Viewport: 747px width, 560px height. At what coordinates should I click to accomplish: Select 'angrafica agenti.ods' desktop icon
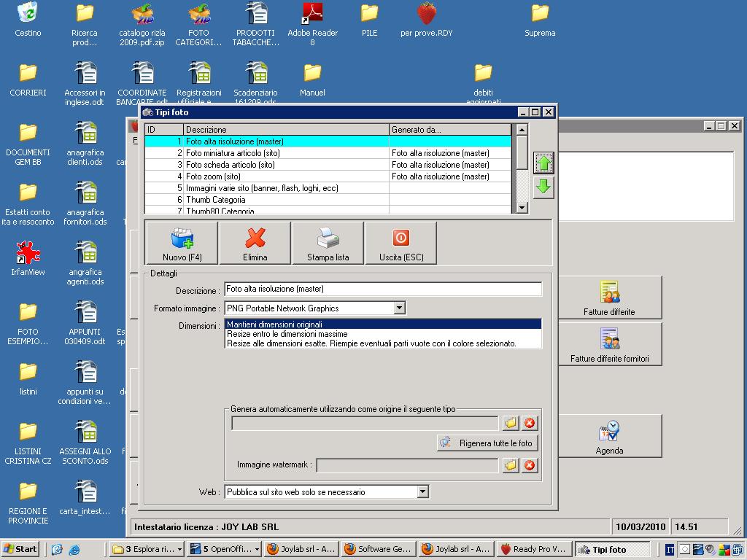tap(85, 262)
